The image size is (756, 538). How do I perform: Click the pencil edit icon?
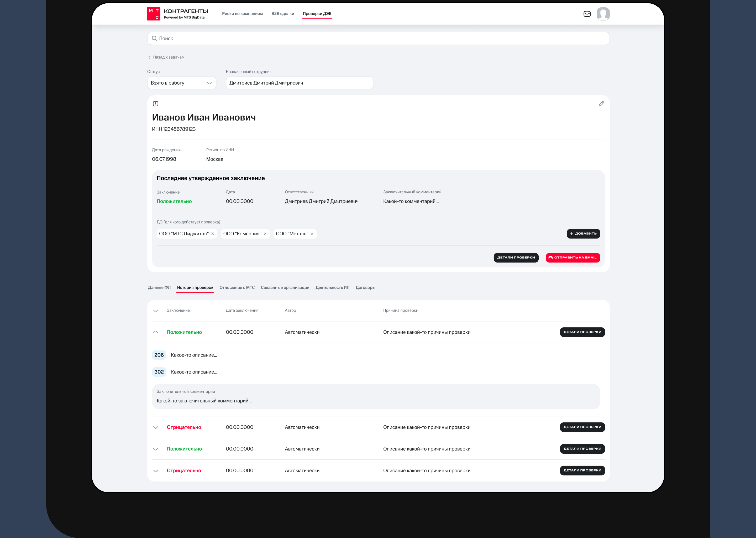point(601,104)
